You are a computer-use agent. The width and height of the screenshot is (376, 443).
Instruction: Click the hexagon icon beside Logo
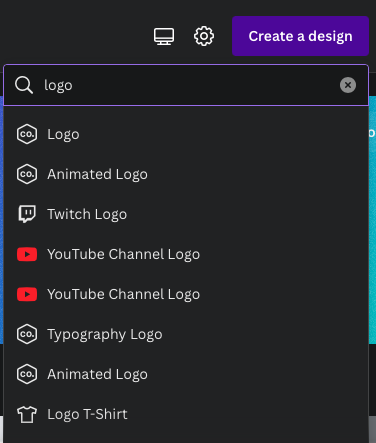tap(27, 134)
